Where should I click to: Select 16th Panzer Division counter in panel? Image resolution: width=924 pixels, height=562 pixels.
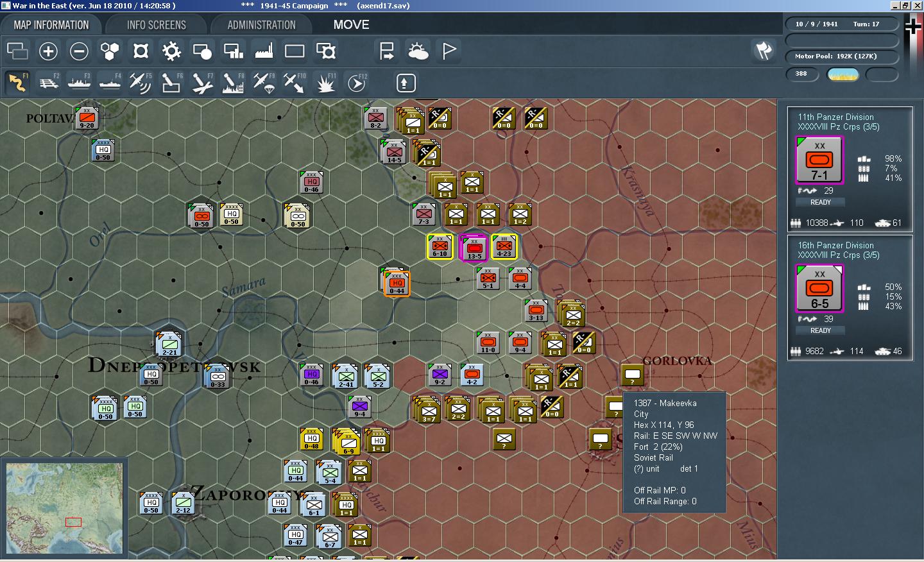pyautogui.click(x=819, y=288)
